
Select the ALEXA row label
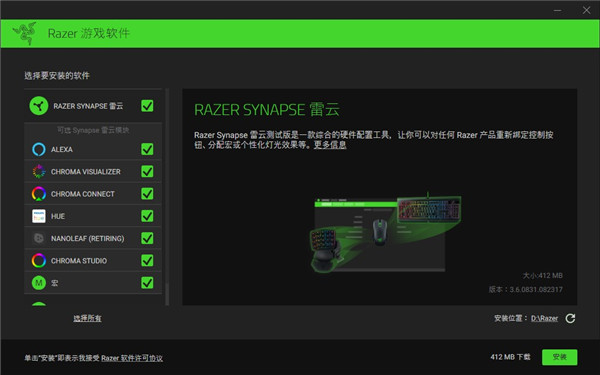coord(62,149)
